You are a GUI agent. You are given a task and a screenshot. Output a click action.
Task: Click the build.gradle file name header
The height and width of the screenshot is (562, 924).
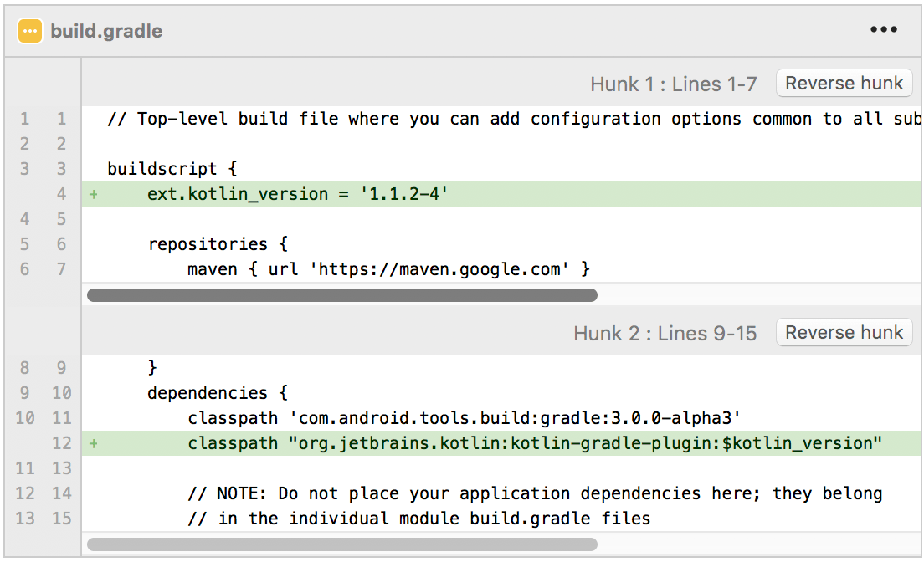click(x=106, y=32)
